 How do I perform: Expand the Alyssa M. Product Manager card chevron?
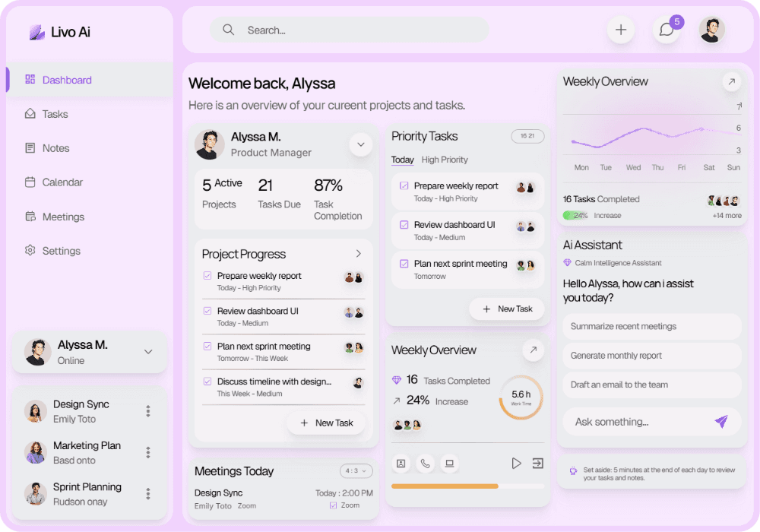coord(360,144)
